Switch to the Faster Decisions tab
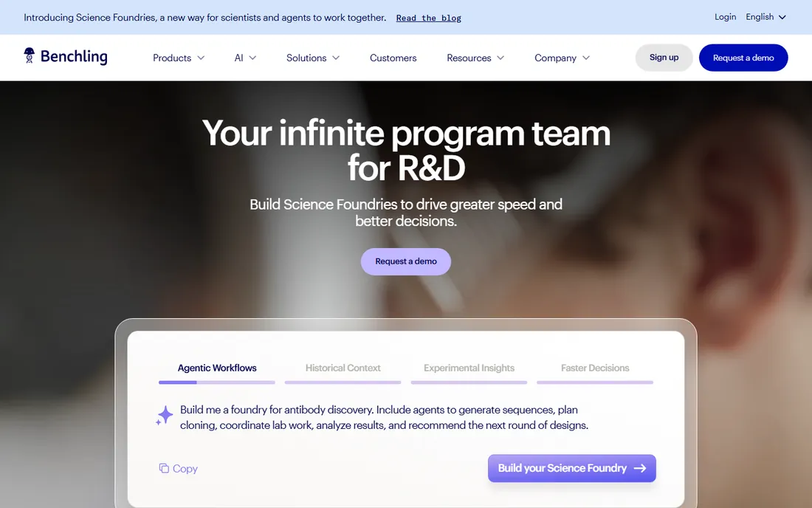Image resolution: width=812 pixels, height=508 pixels. (x=595, y=368)
